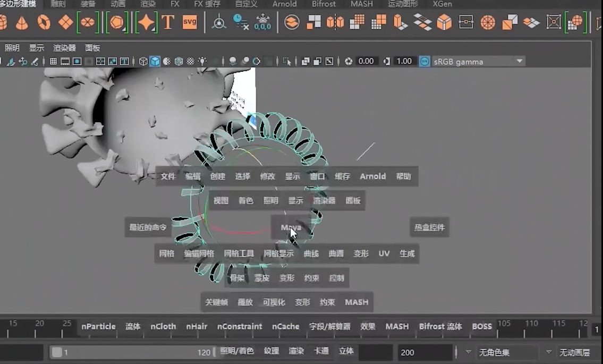Click the freeze transformations snowflake icon
This screenshot has width=603, height=364.
pyautogui.click(x=263, y=22)
